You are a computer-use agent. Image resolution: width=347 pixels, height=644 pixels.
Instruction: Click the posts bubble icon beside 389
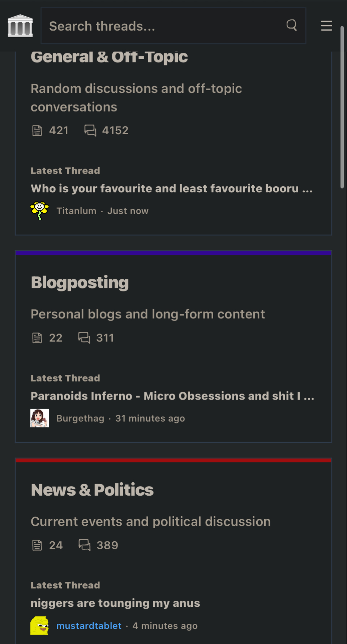click(x=85, y=545)
